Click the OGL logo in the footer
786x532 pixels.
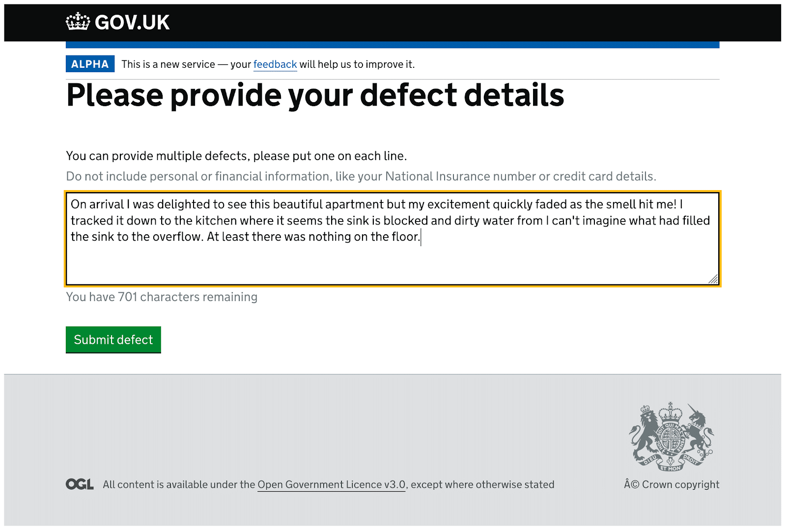point(80,484)
